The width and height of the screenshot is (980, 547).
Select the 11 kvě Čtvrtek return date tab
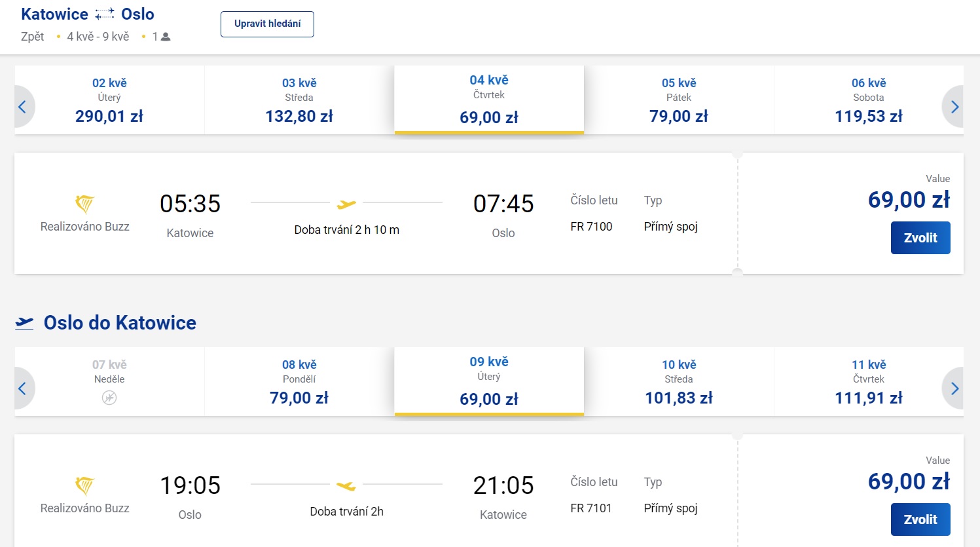coord(869,382)
